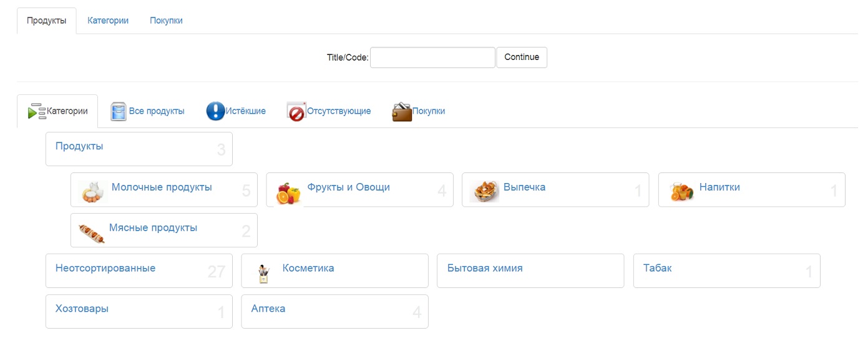
Task: Open the Табак category
Action: [x=657, y=268]
